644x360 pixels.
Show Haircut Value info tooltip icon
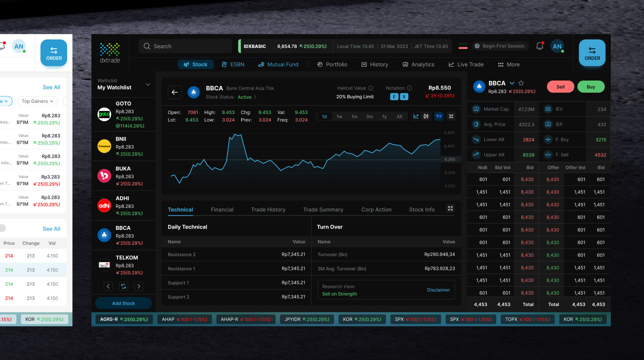[x=371, y=88]
